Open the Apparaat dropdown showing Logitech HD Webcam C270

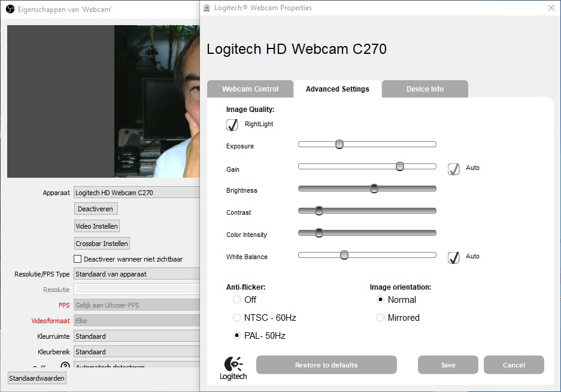pyautogui.click(x=137, y=193)
